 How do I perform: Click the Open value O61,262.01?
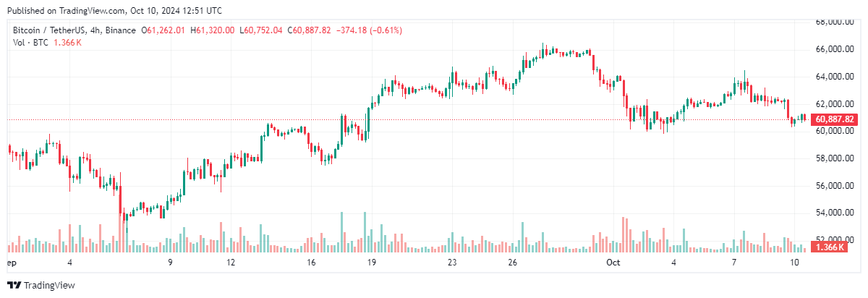coord(166,30)
